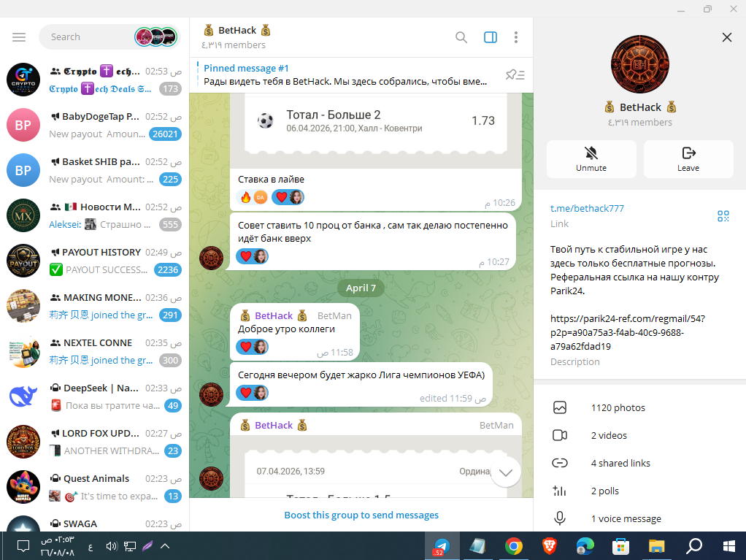
Task: Open the notifications action center icon
Action: click(x=23, y=546)
